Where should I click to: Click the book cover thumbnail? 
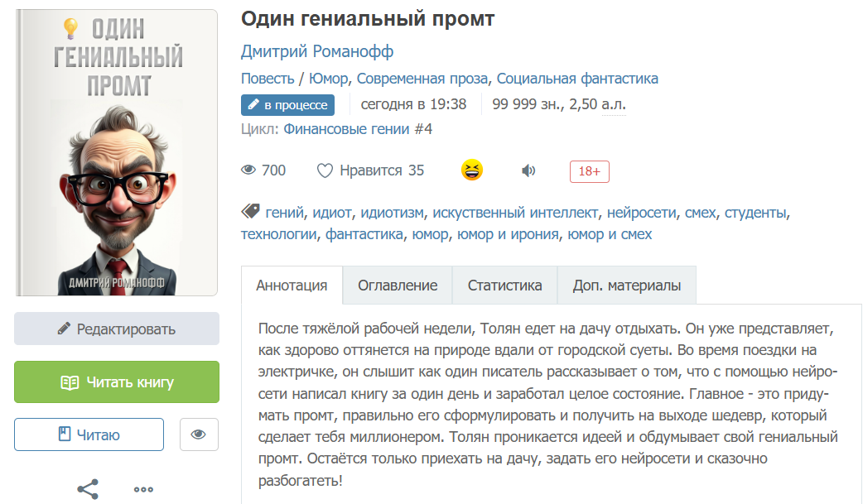116,152
